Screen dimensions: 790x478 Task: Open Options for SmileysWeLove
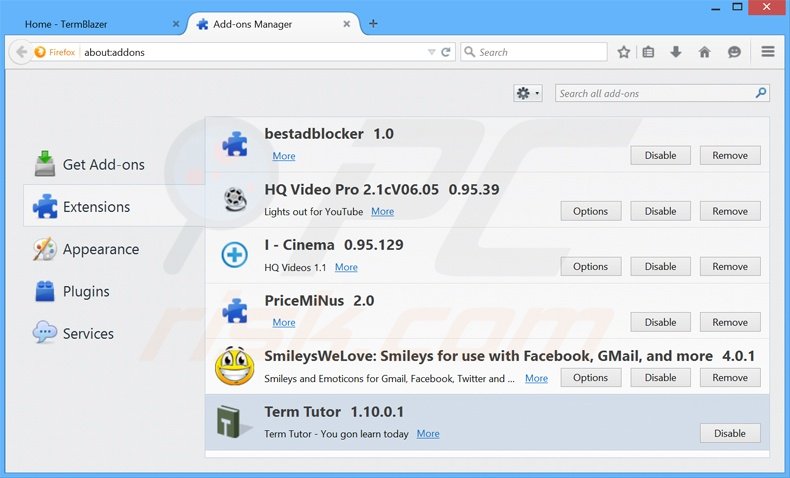[x=590, y=378]
